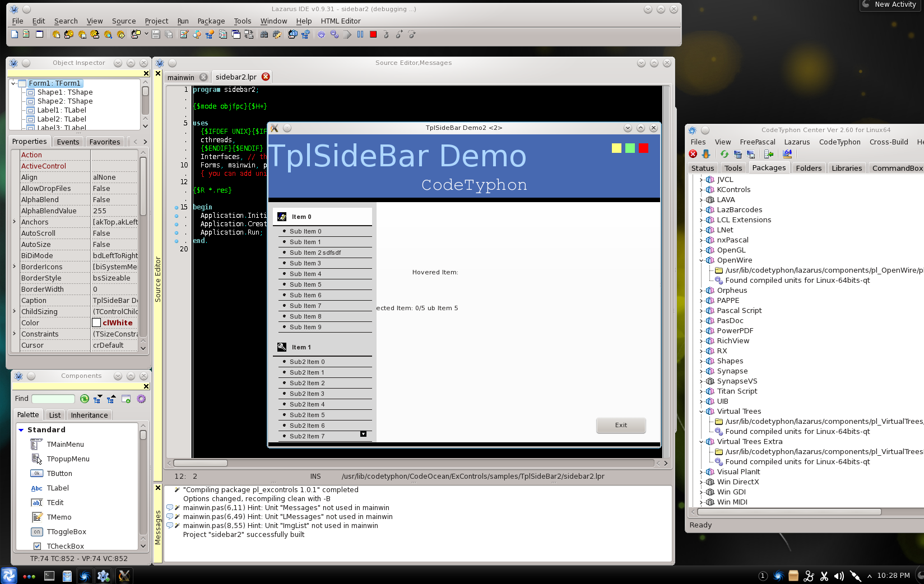This screenshot has height=584, width=924.
Task: Click expand-all tree icon in Components panel
Action: [97, 399]
